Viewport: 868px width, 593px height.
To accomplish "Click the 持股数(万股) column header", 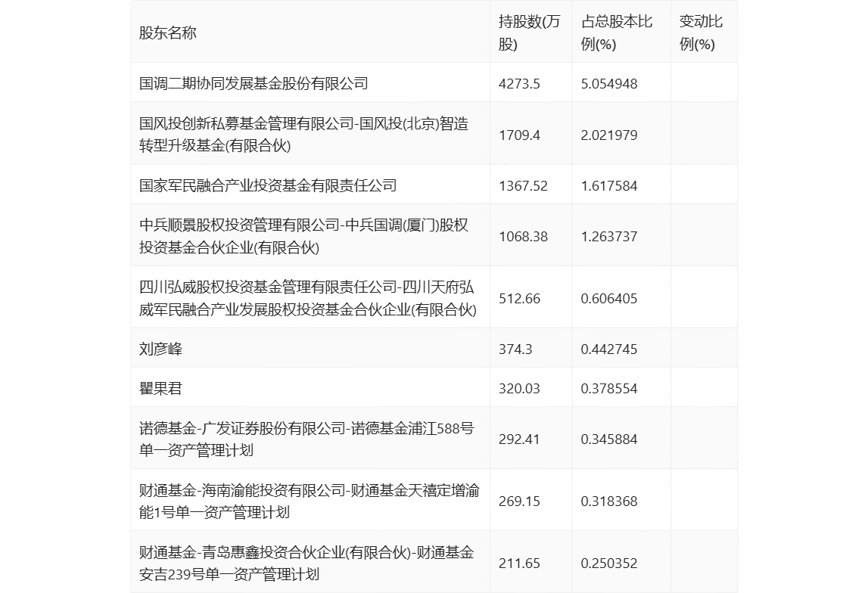I will pos(529,33).
